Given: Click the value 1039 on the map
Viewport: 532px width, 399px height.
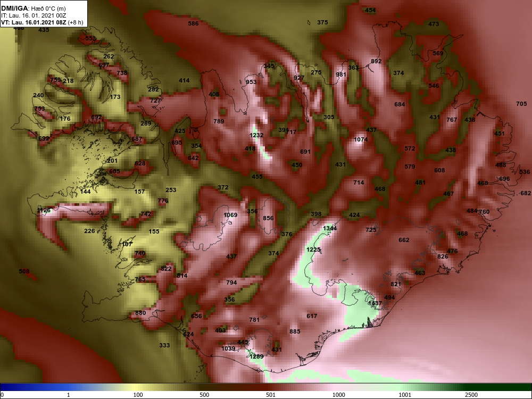Looking at the screenshot, I should pos(228,348).
